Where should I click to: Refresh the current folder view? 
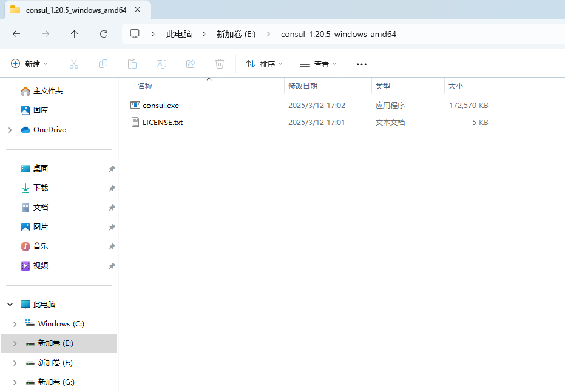(104, 34)
